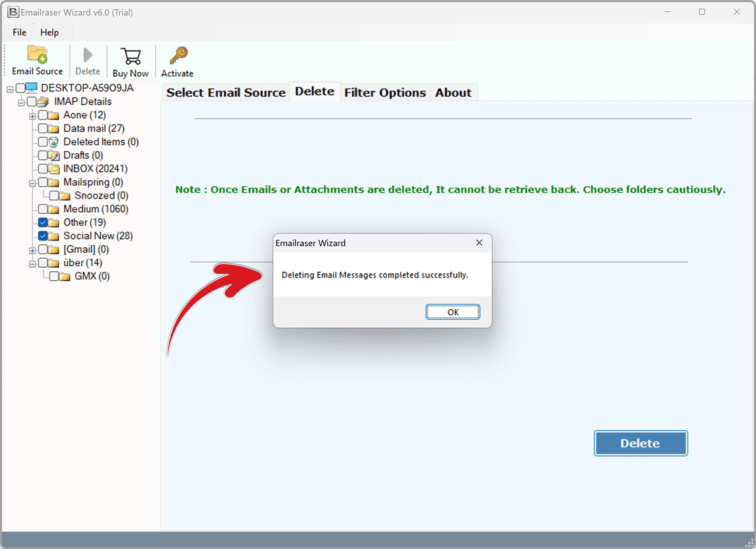This screenshot has width=756, height=549.
Task: Click the Aone folder icon
Action: click(x=54, y=115)
